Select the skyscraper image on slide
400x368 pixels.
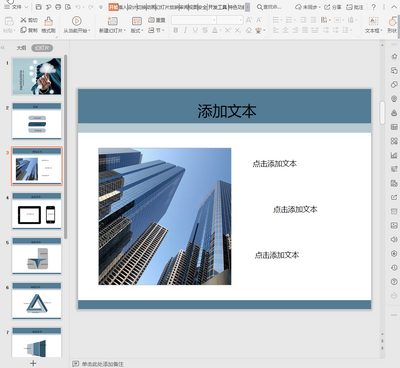165,216
